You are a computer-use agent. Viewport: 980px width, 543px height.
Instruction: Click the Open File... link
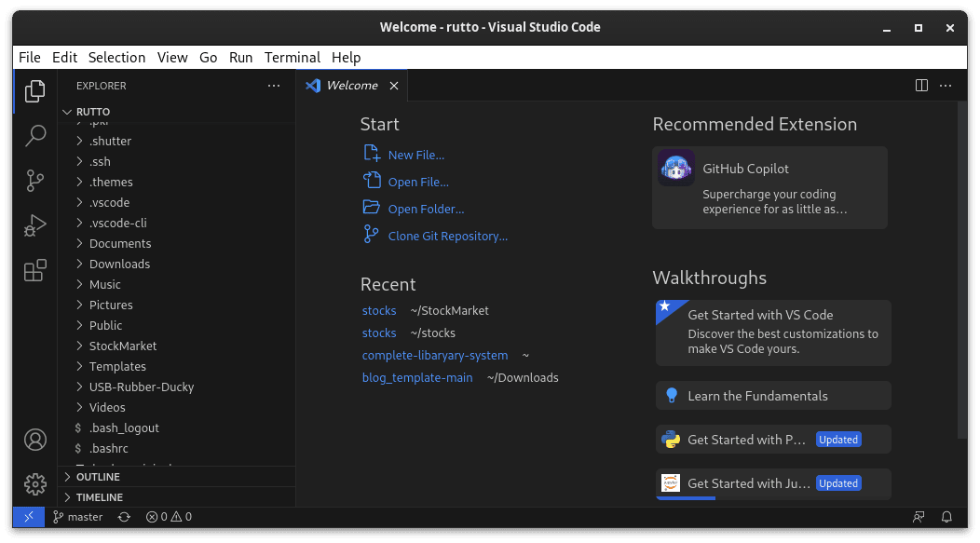coord(418,182)
